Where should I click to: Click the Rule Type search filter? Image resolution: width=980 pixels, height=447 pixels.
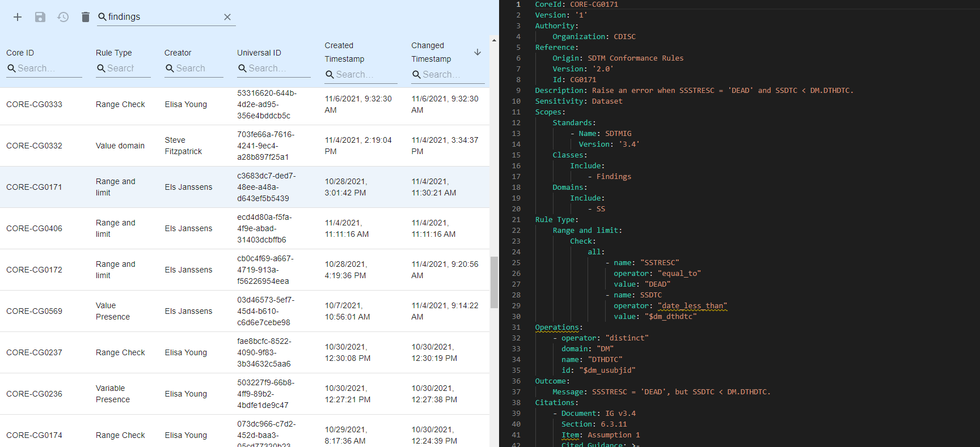pyautogui.click(x=123, y=69)
